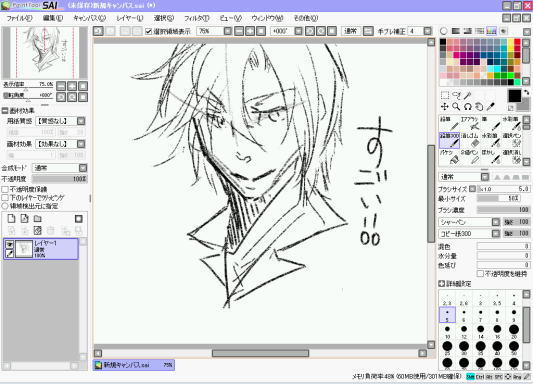The width and height of the screenshot is (533, 384).
Task: Toggle the swatches palette panel icon
Action: [491, 31]
